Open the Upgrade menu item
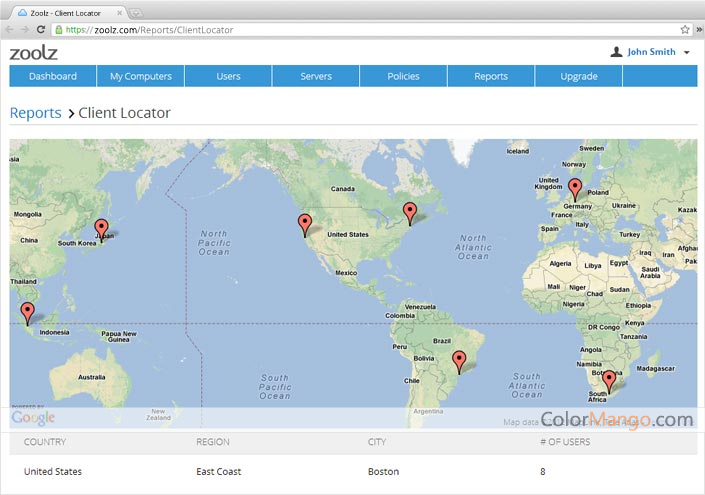The image size is (705, 495). 579,76
